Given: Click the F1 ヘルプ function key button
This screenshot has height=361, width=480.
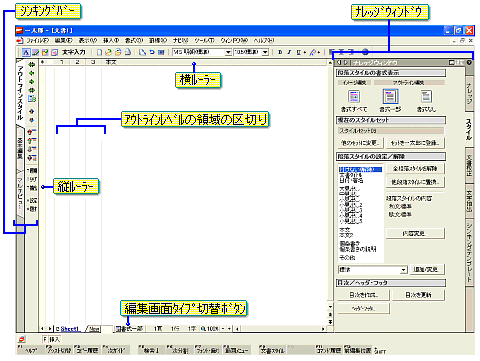Looking at the screenshot, I should 30,350.
